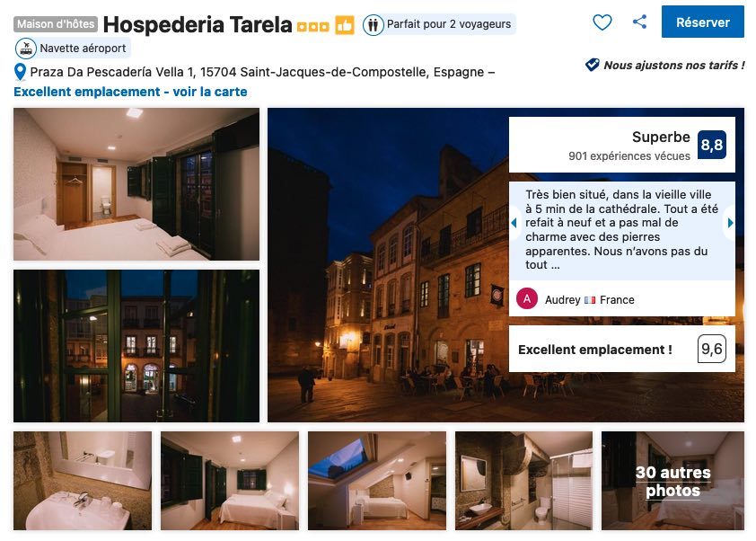Open Excellent emplacement - voir la carte link

130,92
